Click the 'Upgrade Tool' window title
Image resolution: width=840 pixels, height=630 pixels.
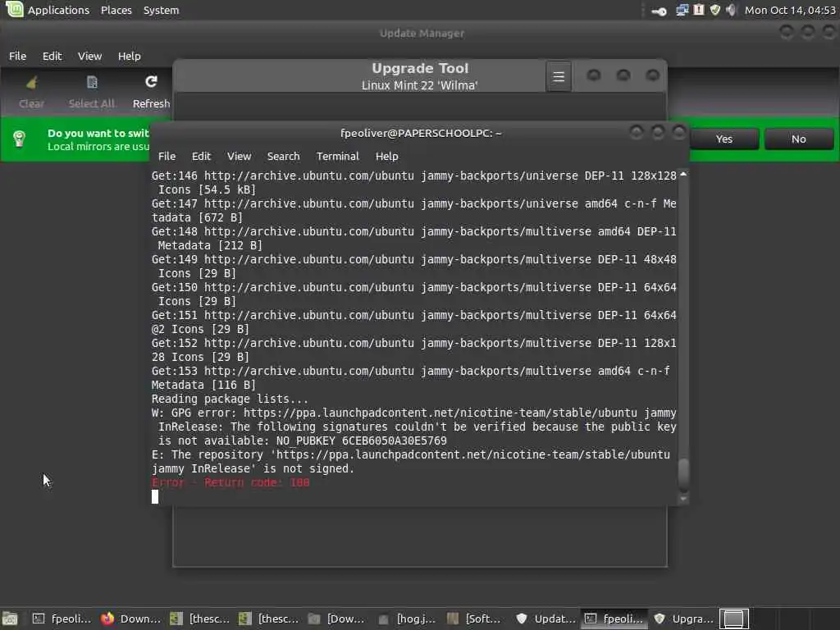(420, 69)
